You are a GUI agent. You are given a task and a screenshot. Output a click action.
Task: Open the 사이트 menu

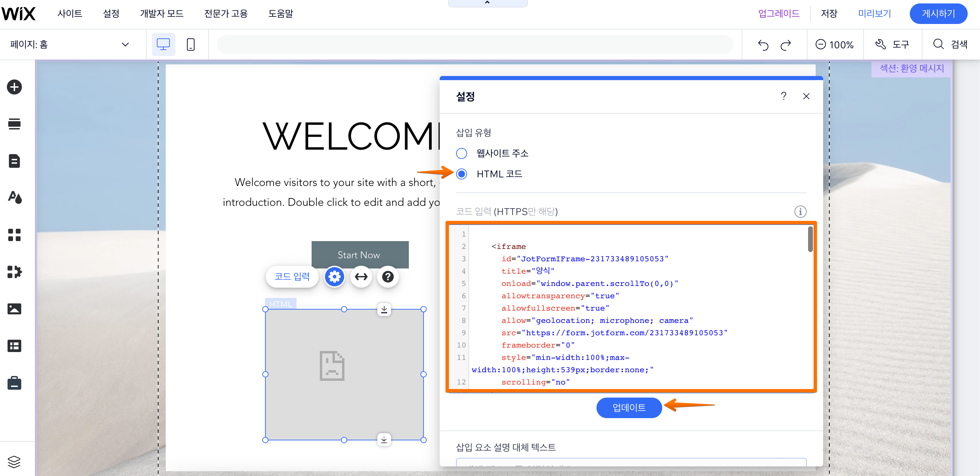point(70,14)
